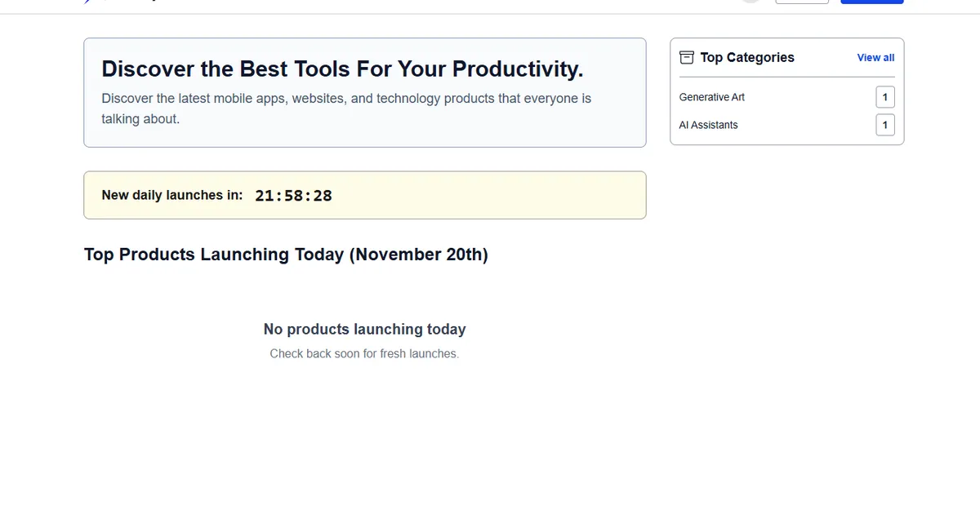Click the Generative Art count badge
This screenshot has height=514, width=980.
(x=885, y=97)
